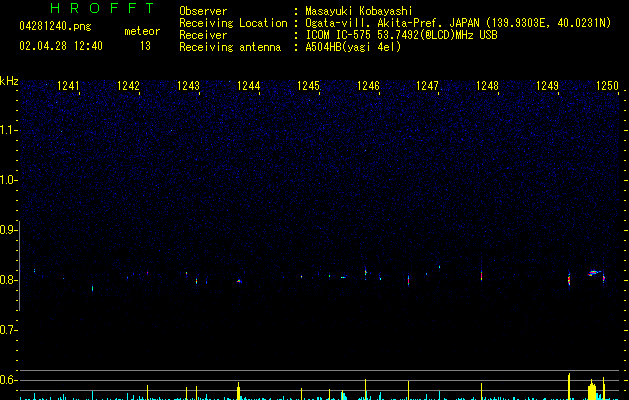Click observer name Masayuki Kobayashi

359,11
